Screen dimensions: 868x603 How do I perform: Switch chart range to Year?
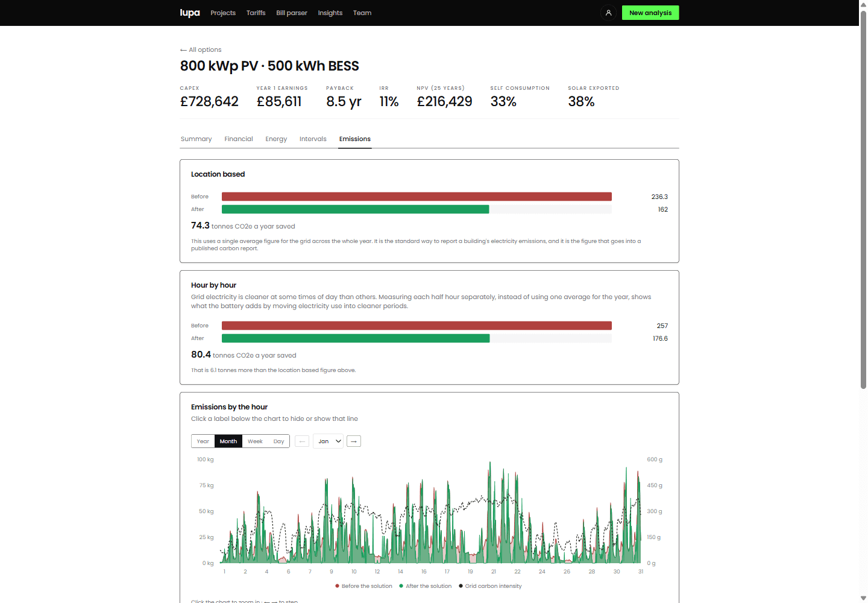point(203,441)
